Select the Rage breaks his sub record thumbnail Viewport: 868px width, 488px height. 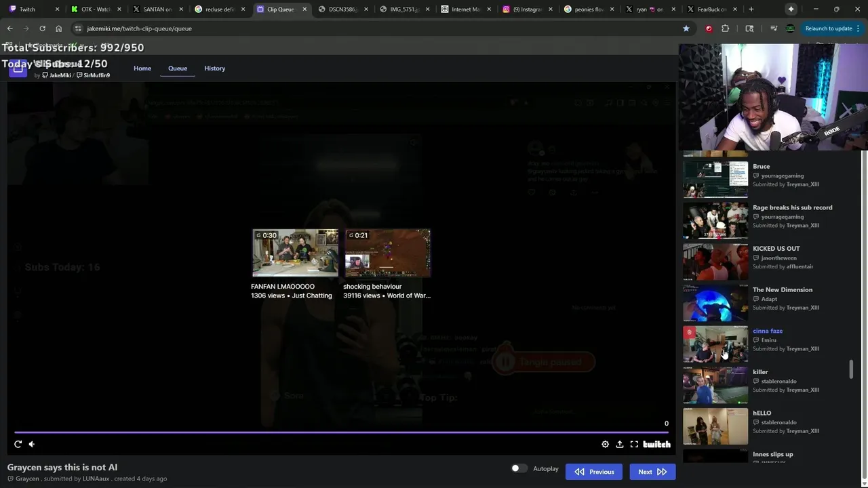point(715,220)
